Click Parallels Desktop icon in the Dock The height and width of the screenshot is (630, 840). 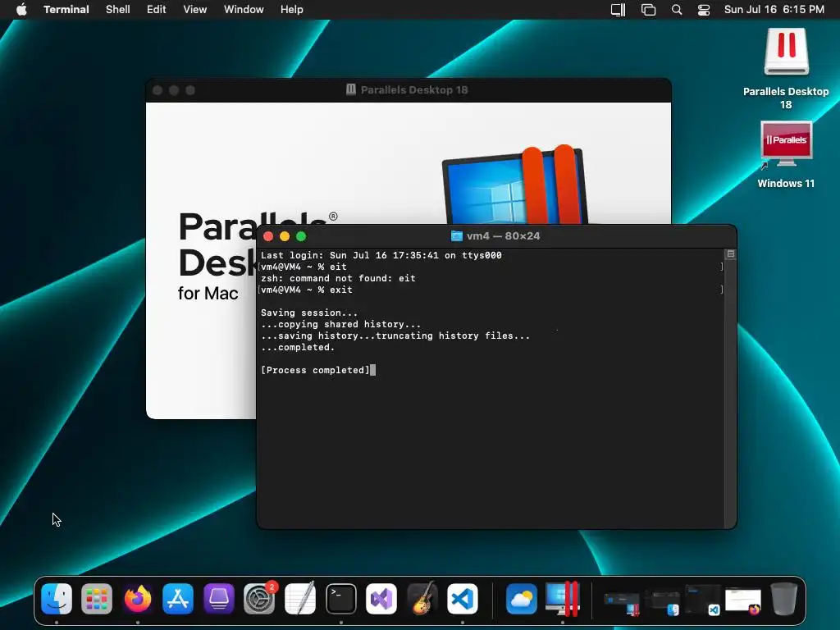pos(563,598)
